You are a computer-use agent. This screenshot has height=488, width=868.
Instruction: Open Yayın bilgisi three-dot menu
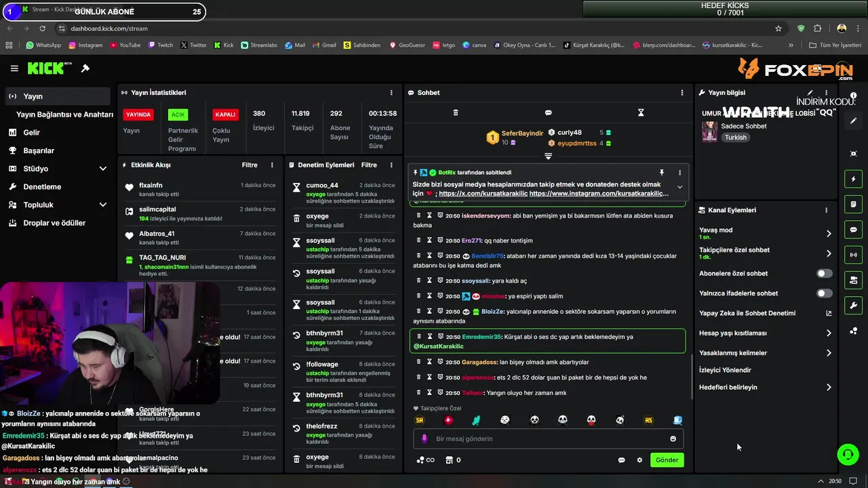pos(826,93)
